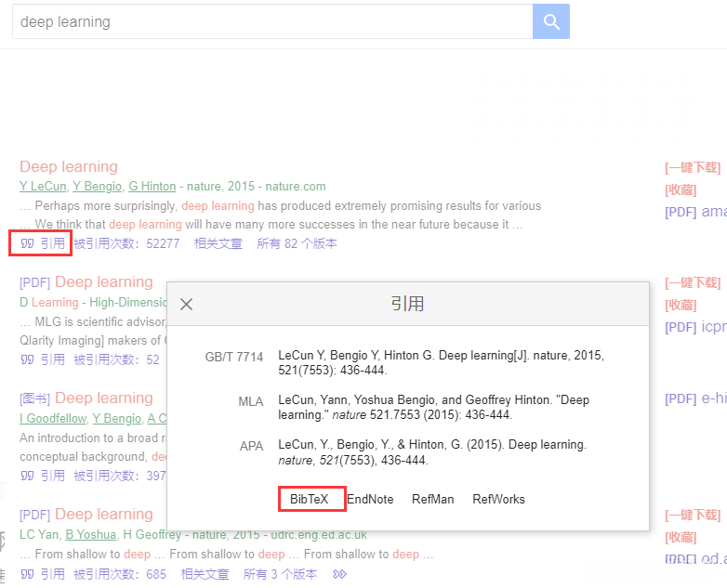View 被引用次数: 52 for second result

click(x=116, y=359)
